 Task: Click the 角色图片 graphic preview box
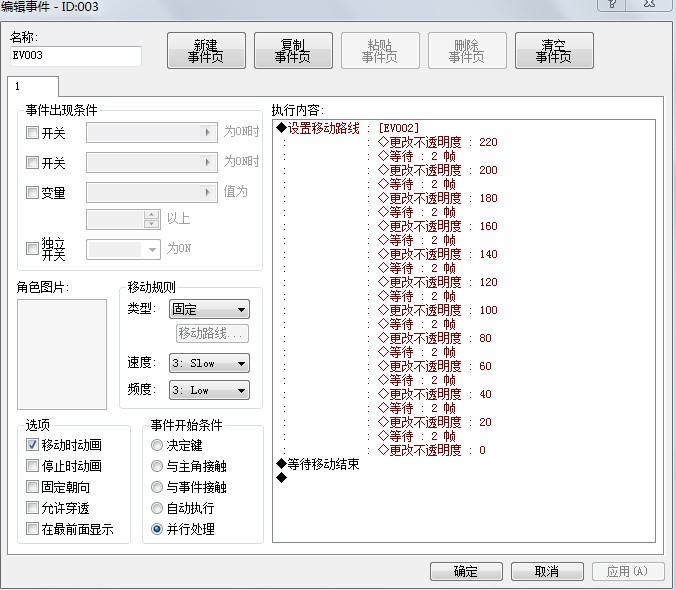(62, 354)
